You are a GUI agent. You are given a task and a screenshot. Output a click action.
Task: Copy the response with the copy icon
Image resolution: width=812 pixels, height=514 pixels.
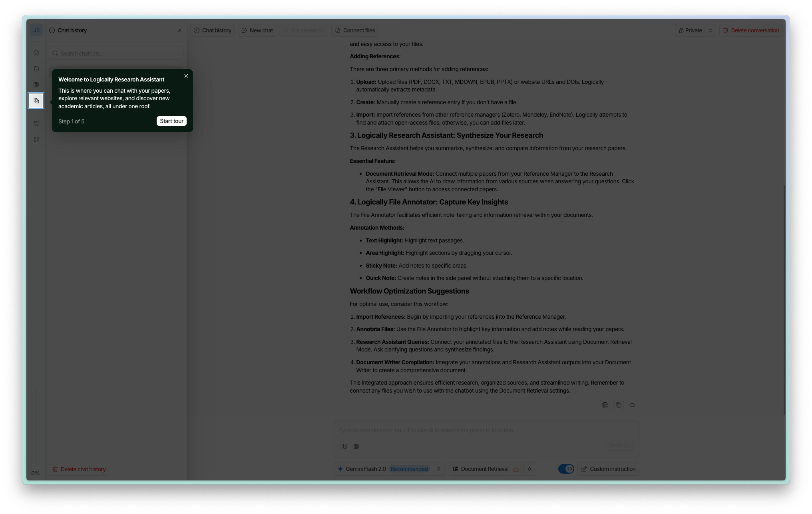[619, 405]
